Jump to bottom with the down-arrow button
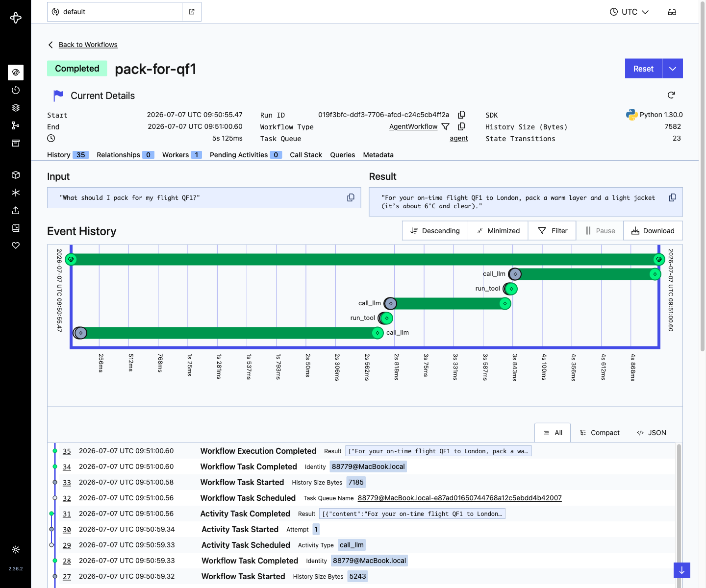Viewport: 706px width, 588px height. coord(681,570)
